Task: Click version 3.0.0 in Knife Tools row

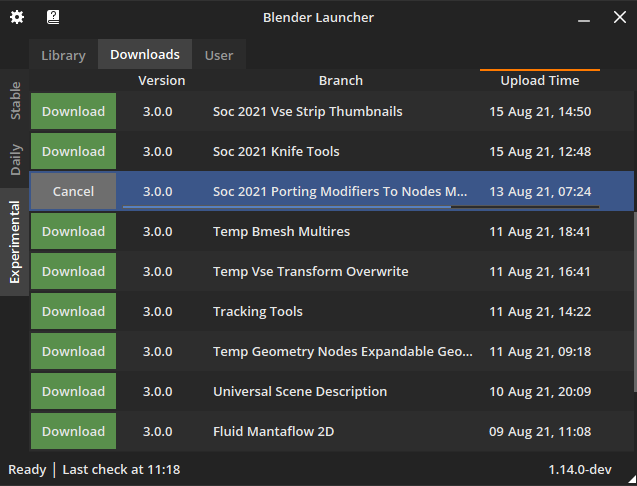Action: [x=158, y=151]
